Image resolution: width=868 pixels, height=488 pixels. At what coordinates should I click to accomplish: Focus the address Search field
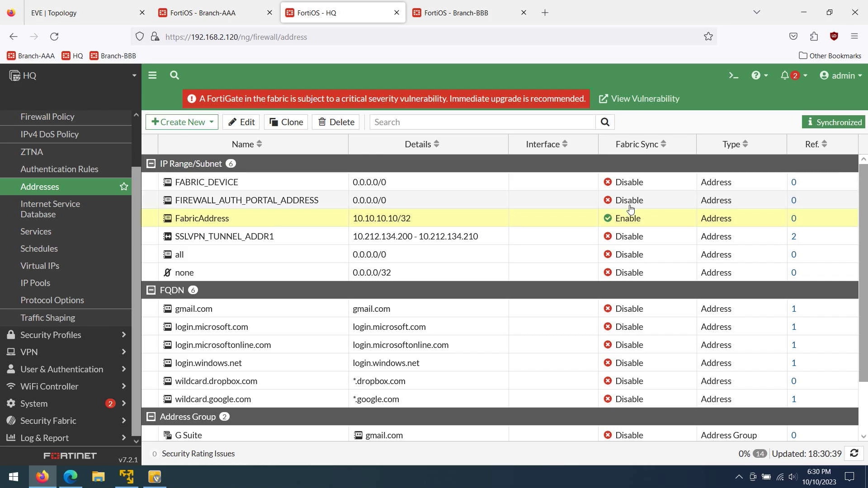pos(483,122)
